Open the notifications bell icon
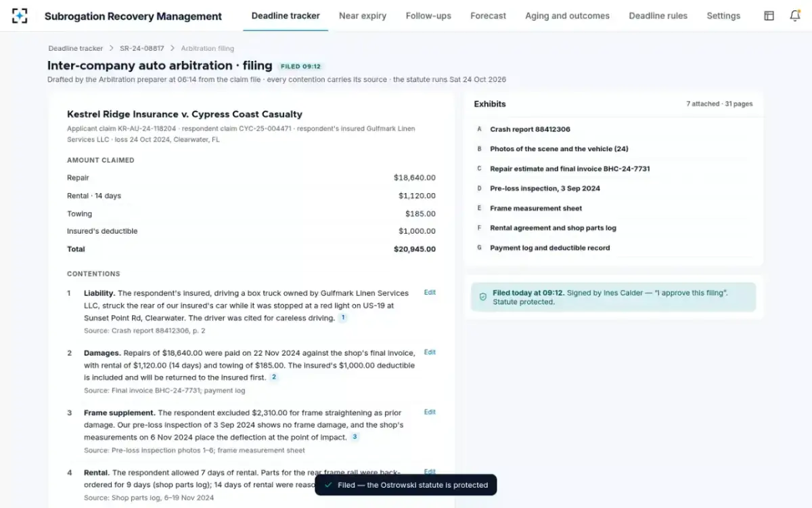 point(795,16)
